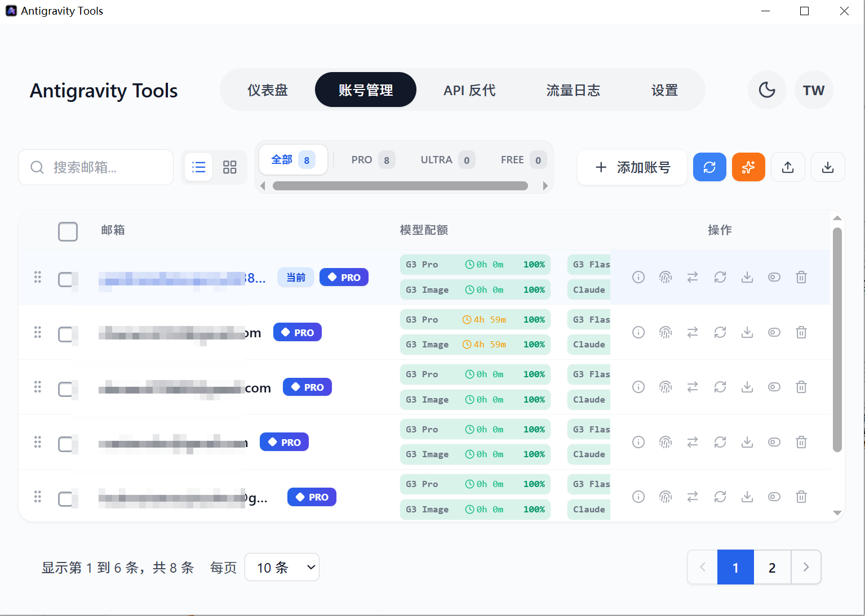Check the select-all checkbox in header
Image resolution: width=865 pixels, height=616 pixels.
point(68,231)
